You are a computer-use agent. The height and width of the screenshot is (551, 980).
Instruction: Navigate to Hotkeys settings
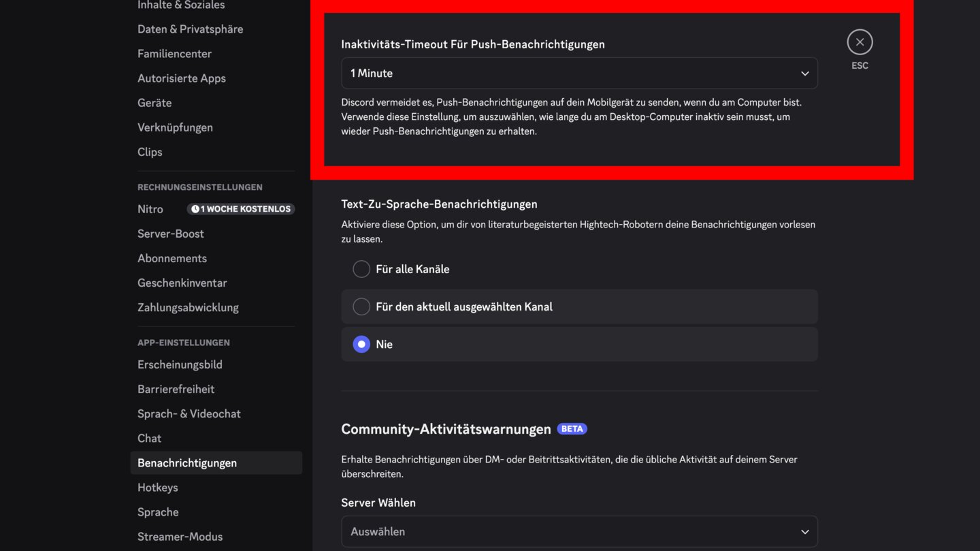click(157, 488)
